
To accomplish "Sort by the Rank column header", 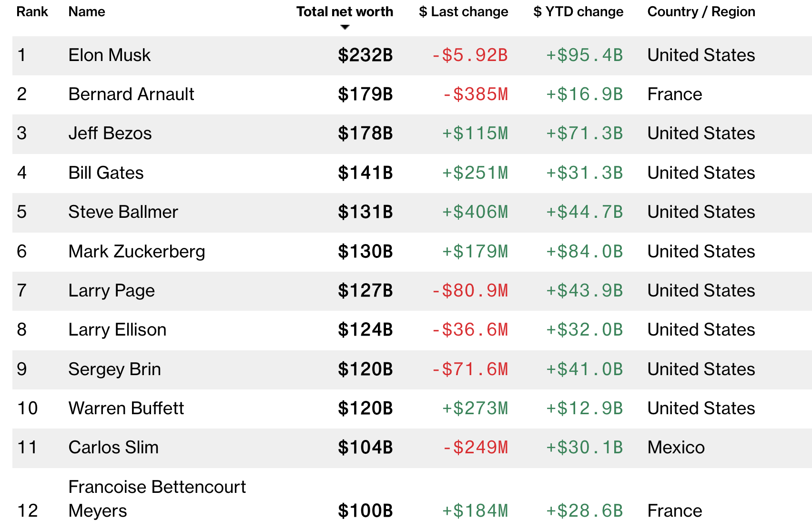I will [32, 11].
